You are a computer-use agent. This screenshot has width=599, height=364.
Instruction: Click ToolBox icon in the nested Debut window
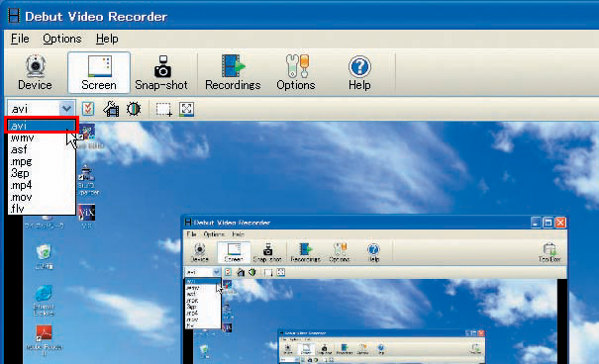pos(549,252)
